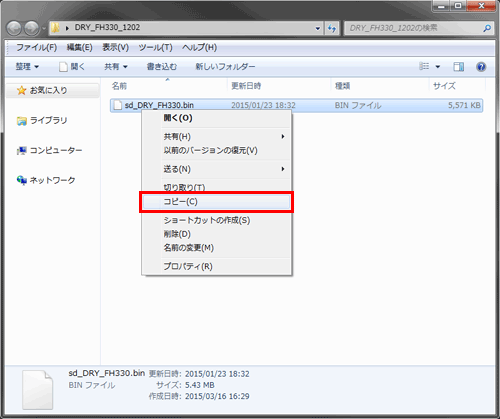The image size is (500, 419).
Task: Click the Forward navigation arrow
Action: coord(32,28)
